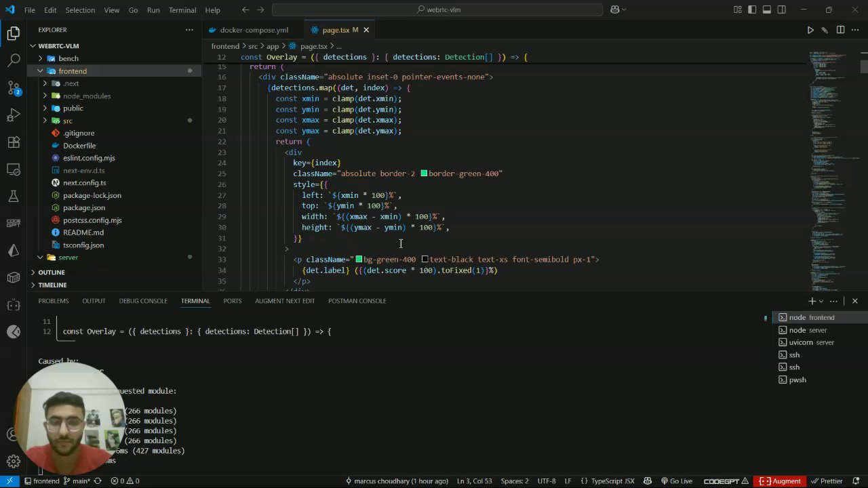Open the Terminal menu

(182, 10)
